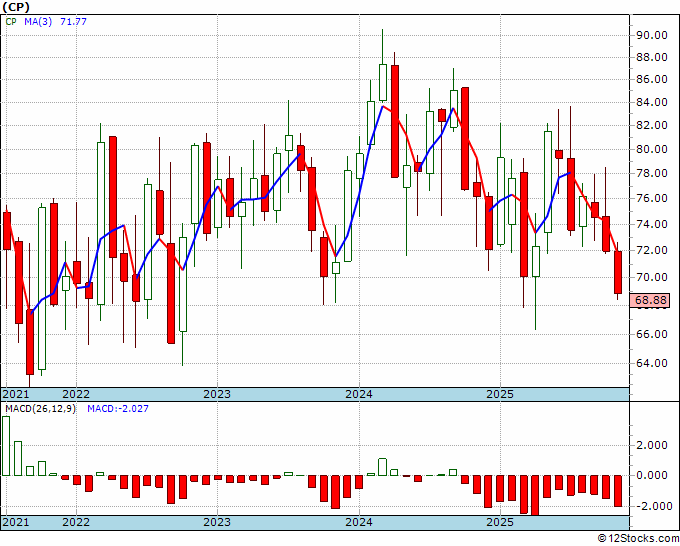
Task: Select the moving average value 71.77
Action: point(73,21)
